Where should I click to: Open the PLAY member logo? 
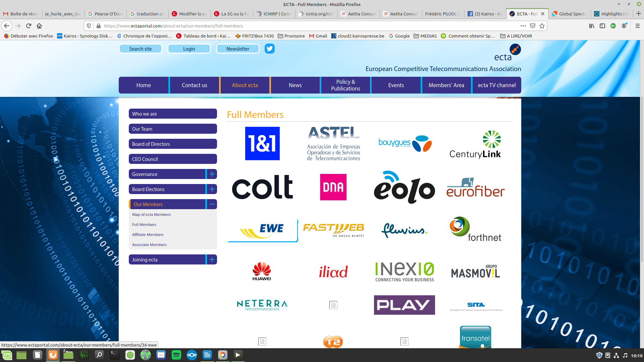pos(404,305)
